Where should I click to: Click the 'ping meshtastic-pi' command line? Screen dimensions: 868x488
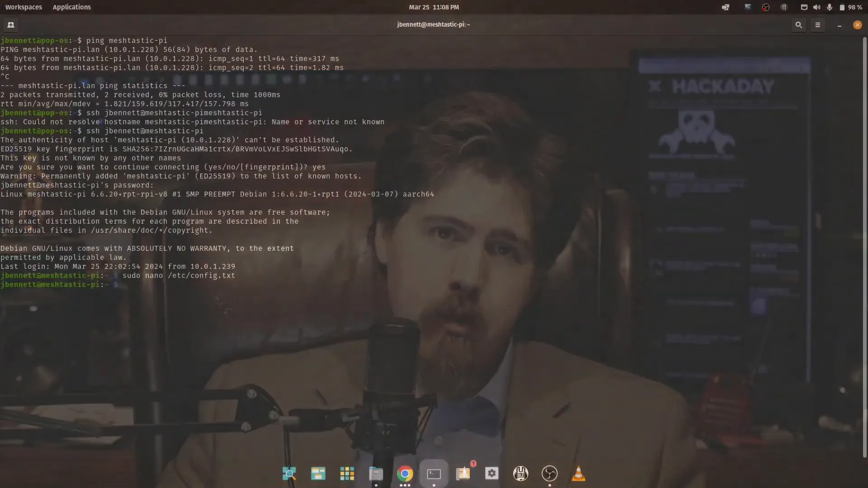point(84,41)
